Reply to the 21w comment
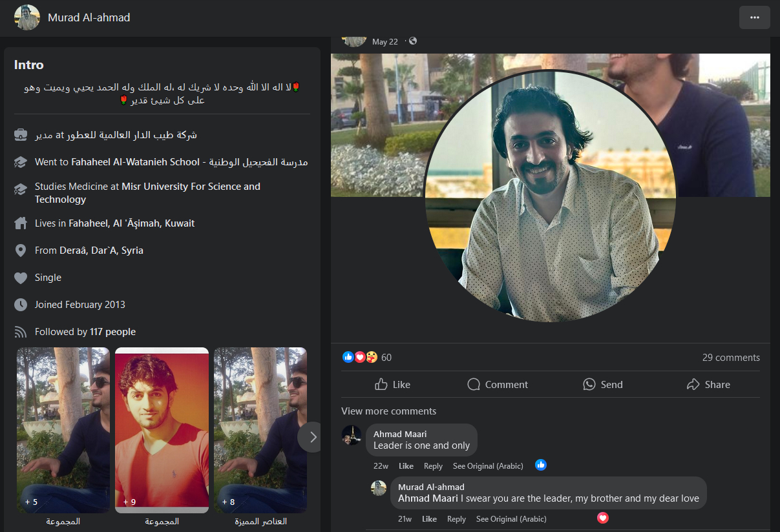The height and width of the screenshot is (532, 780). tap(456, 519)
